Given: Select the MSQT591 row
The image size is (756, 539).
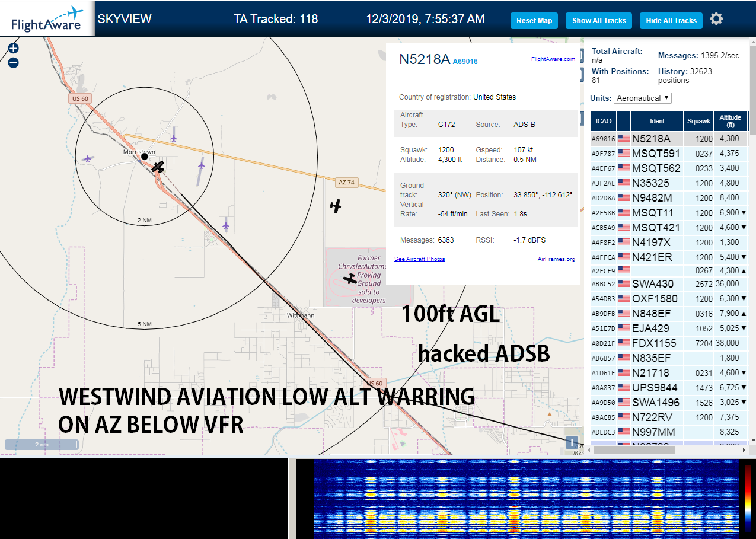Looking at the screenshot, I should tap(669, 154).
